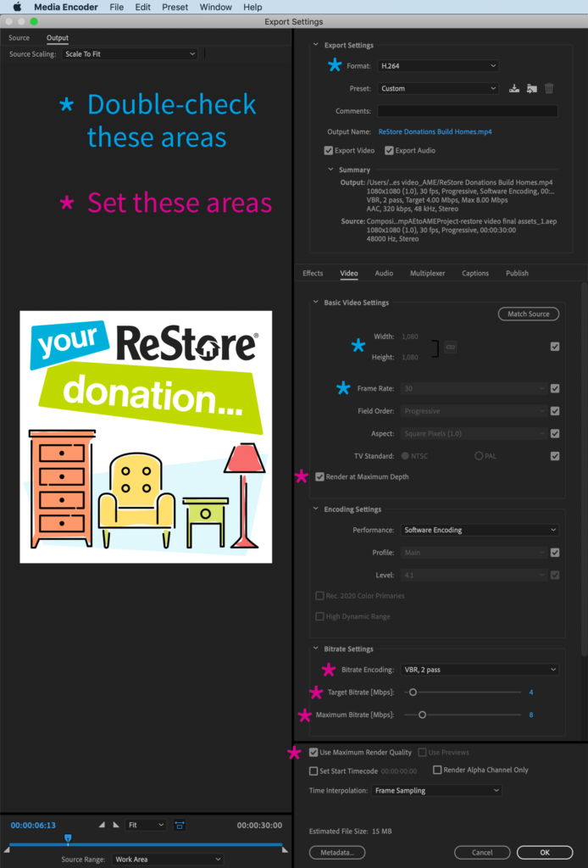
Task: Click the ReStore donation preview image
Action: (146, 437)
